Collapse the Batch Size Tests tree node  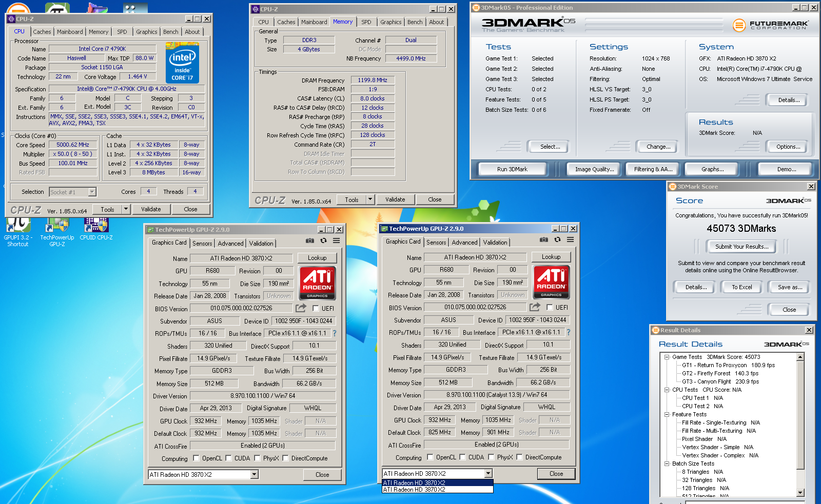coord(667,463)
